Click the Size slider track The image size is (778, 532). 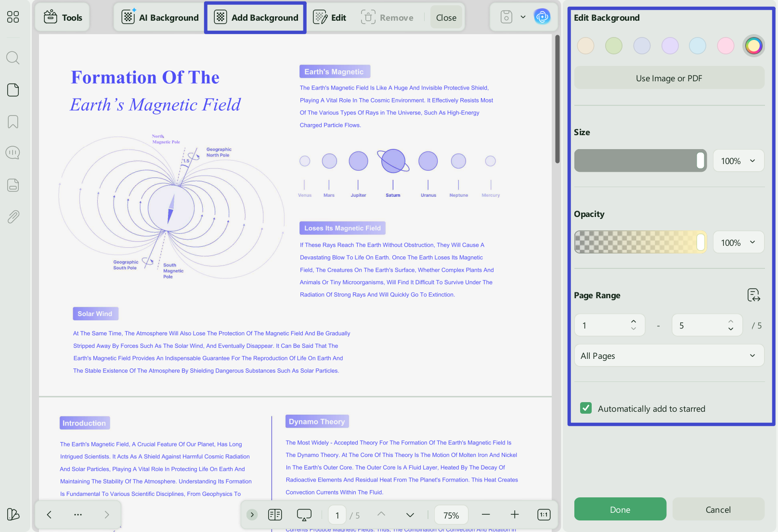640,161
